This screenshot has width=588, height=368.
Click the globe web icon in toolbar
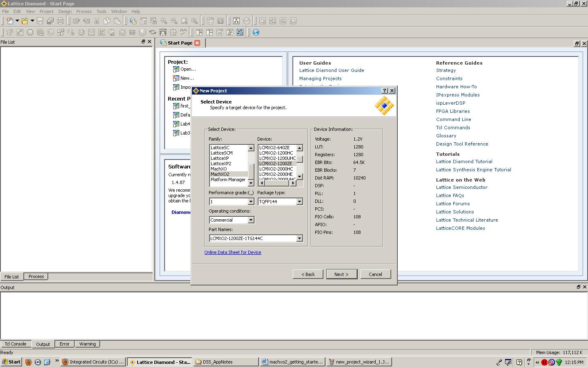[x=256, y=32]
